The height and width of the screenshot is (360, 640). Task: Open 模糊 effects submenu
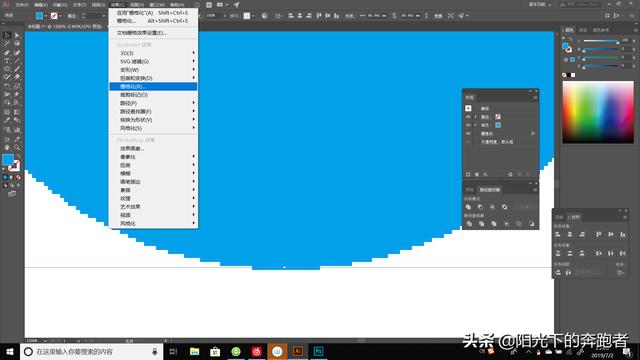153,173
